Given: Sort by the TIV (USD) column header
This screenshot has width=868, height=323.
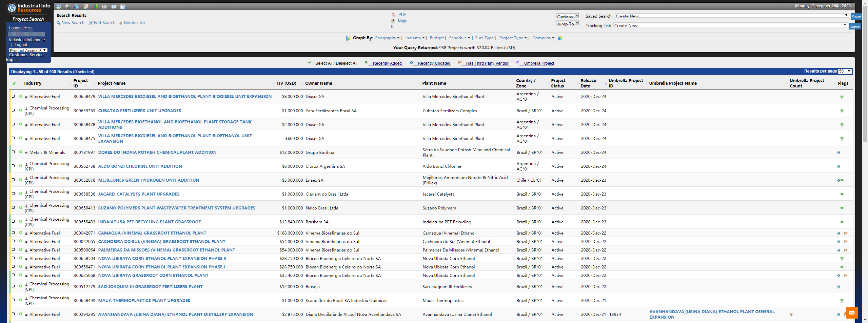Looking at the screenshot, I should (x=286, y=83).
